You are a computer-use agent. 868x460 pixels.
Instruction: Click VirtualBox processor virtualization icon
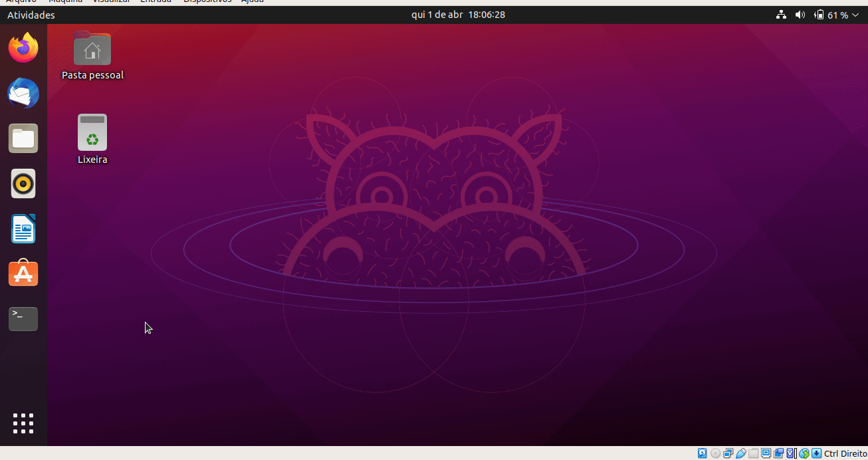[791, 453]
